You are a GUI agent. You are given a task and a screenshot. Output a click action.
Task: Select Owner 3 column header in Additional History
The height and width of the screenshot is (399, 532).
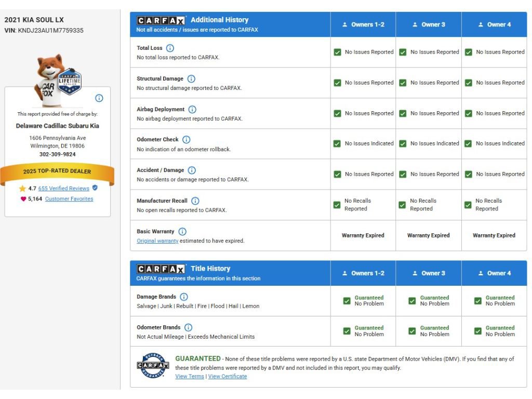point(429,24)
